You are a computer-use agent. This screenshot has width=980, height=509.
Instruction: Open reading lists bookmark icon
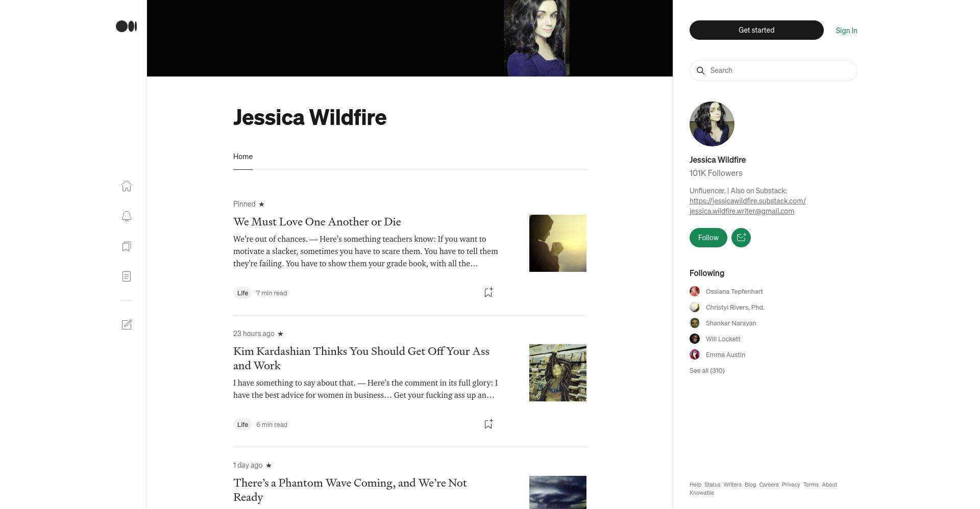[127, 246]
